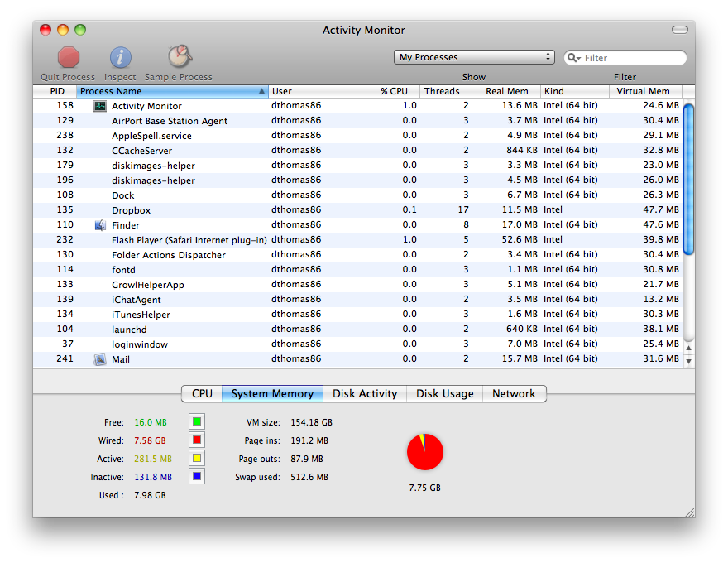Viewport: 728px width, 563px height.
Task: Click the Used value 7.98 GB
Action: [150, 495]
